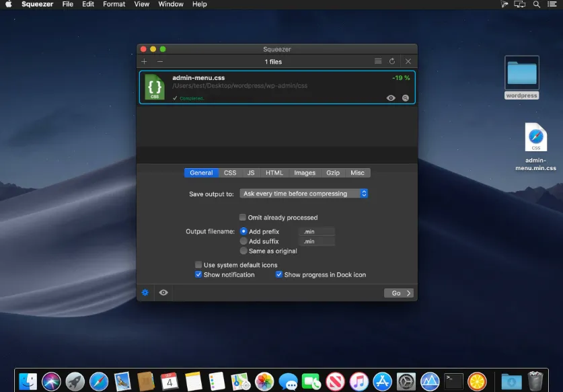Switch to the CSS tab
The height and width of the screenshot is (392, 563).
tap(230, 173)
